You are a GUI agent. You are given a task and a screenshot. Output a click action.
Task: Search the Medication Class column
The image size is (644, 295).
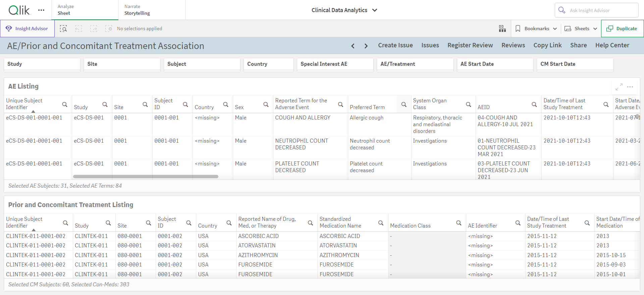point(459,223)
